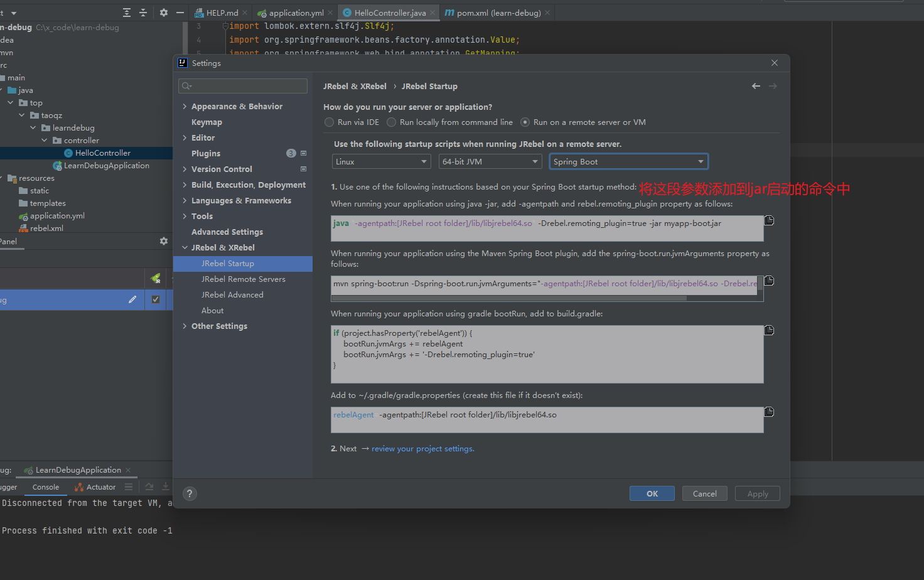Click the review your project settings link
924x580 pixels.
point(423,449)
